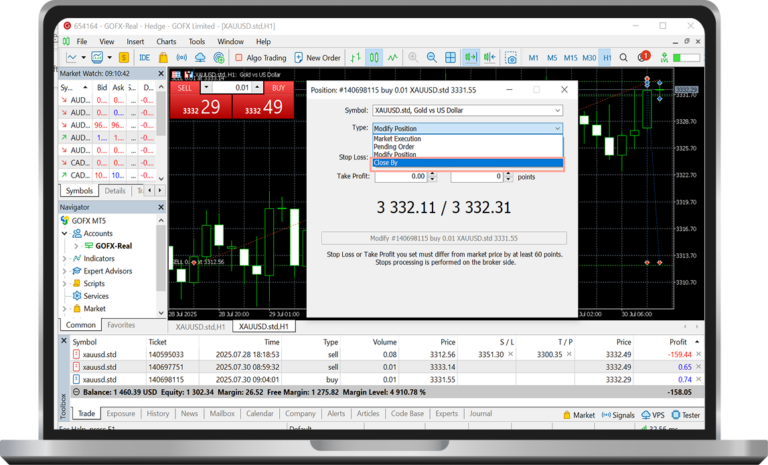Switch to Details tab in Market Watch
The width and height of the screenshot is (768, 465).
coord(115,191)
